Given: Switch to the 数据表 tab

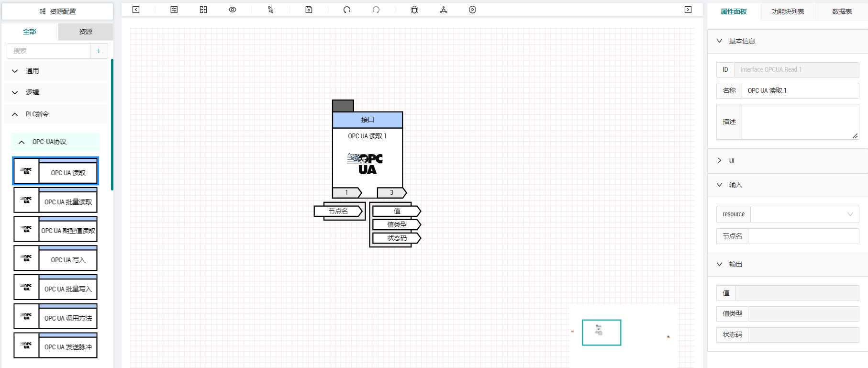Looking at the screenshot, I should click(x=842, y=11).
